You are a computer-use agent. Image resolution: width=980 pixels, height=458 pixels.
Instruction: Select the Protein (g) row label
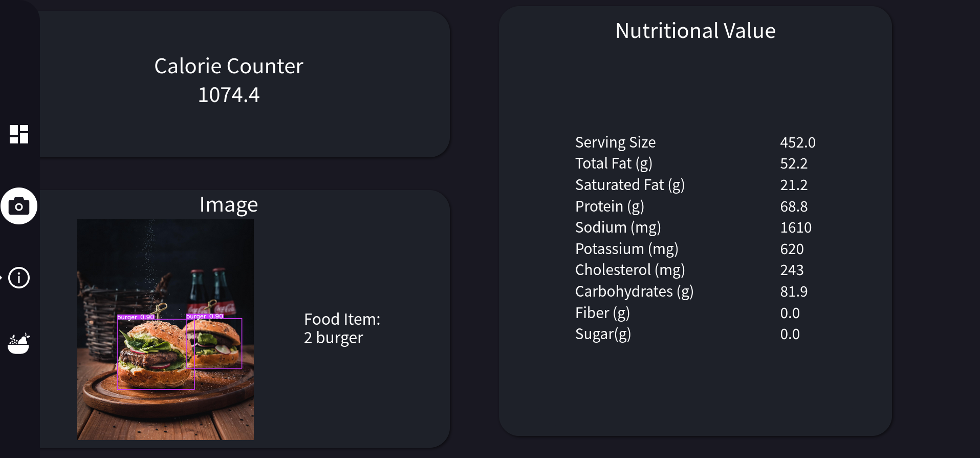click(609, 206)
